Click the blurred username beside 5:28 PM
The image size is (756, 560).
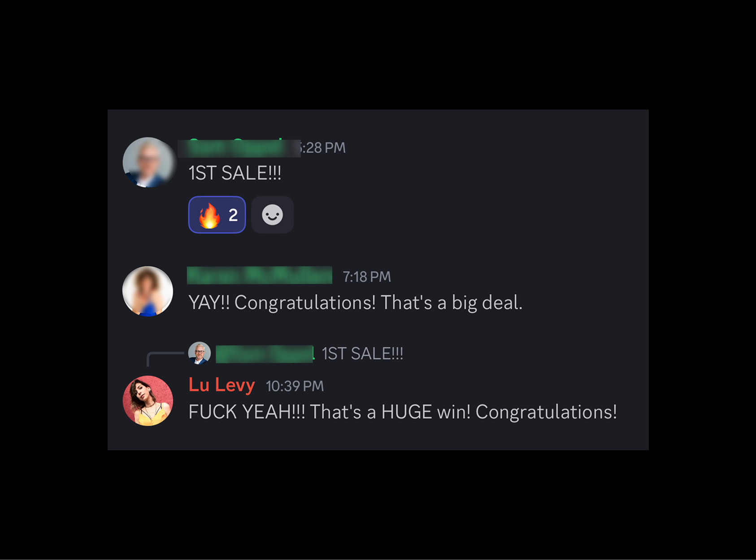[x=239, y=148]
